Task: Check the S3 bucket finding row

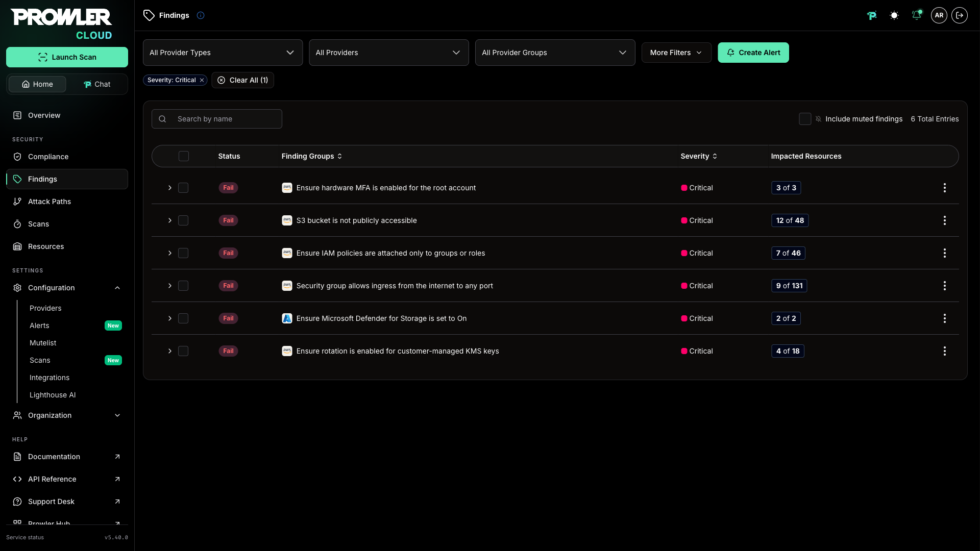Action: click(x=183, y=220)
